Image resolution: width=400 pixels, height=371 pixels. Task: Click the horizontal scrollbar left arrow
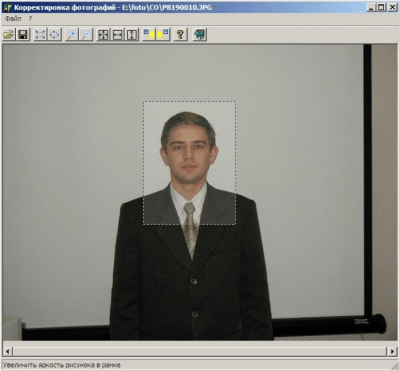click(x=8, y=351)
